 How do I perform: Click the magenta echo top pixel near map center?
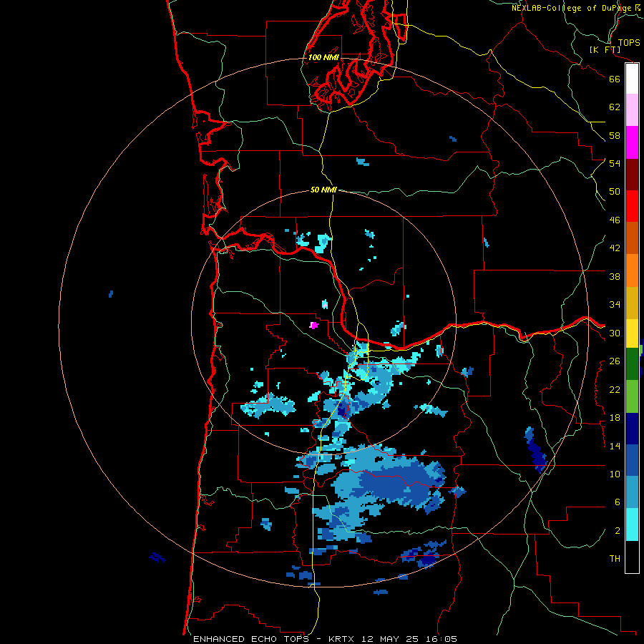[x=314, y=326]
